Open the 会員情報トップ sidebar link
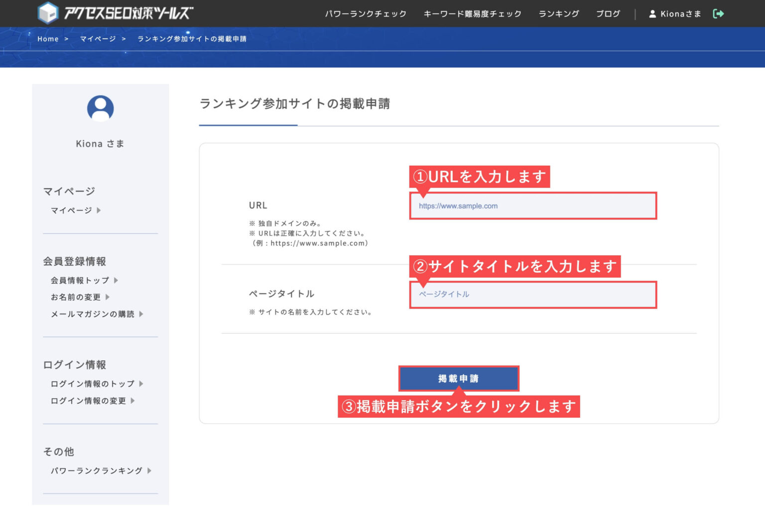This screenshot has width=765, height=532. coord(79,280)
